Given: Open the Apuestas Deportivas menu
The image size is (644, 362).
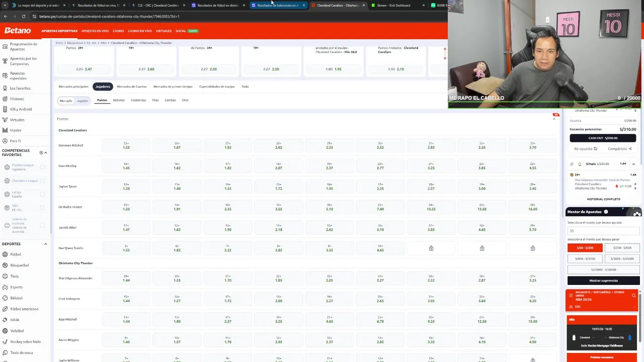Looking at the screenshot, I should click(59, 31).
